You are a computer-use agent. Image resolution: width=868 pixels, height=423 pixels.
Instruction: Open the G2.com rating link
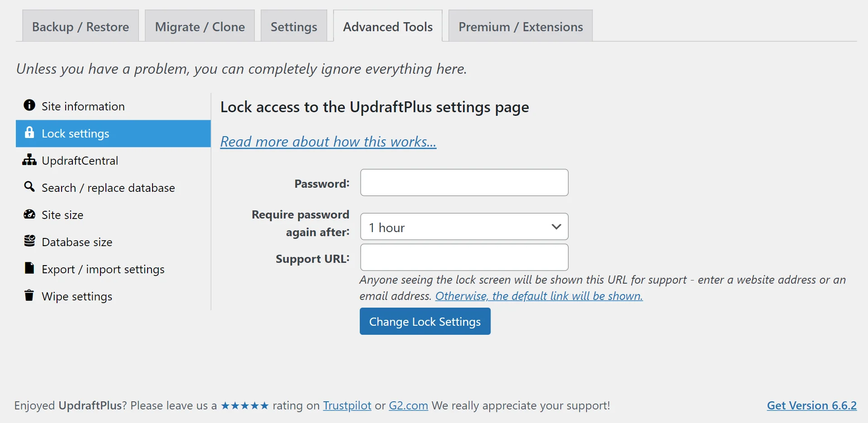[x=408, y=405]
